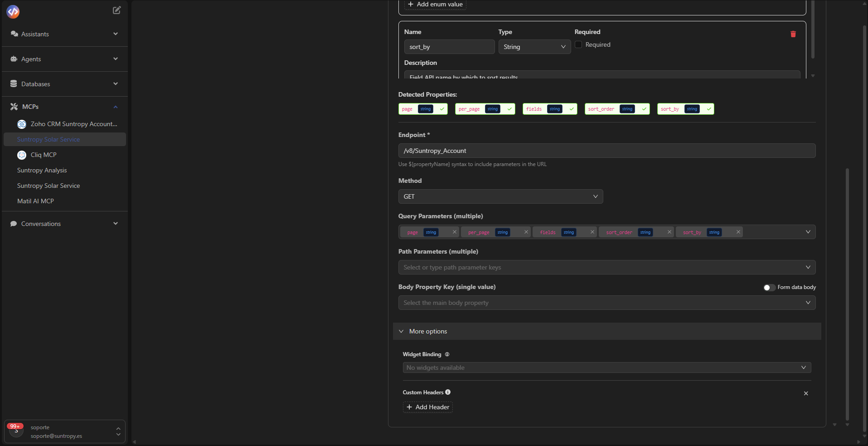Toggle the Required checkbox
This screenshot has width=868, height=446.
pyautogui.click(x=578, y=44)
